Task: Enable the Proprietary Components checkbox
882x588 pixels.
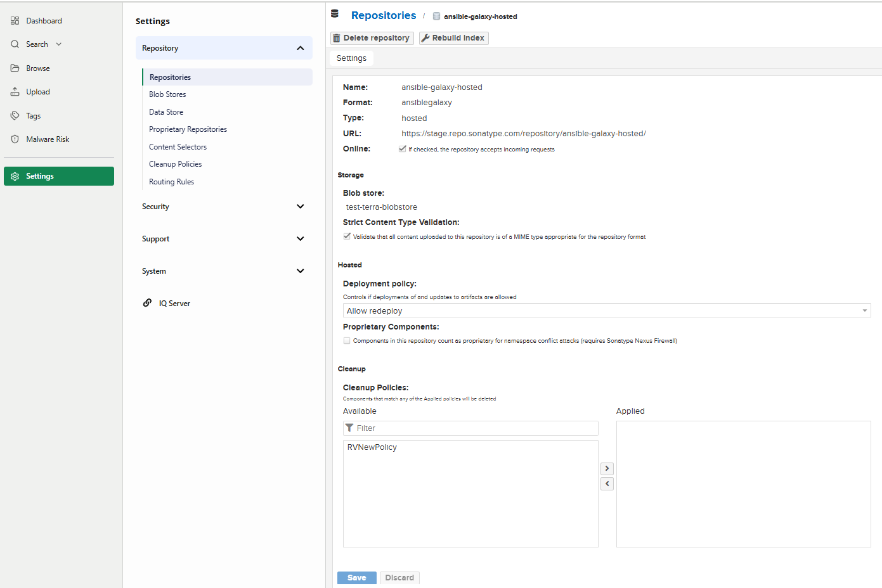Action: click(x=347, y=340)
